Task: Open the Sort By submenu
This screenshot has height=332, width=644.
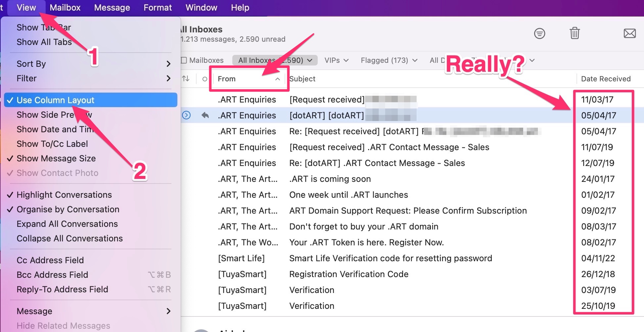Action: click(31, 63)
